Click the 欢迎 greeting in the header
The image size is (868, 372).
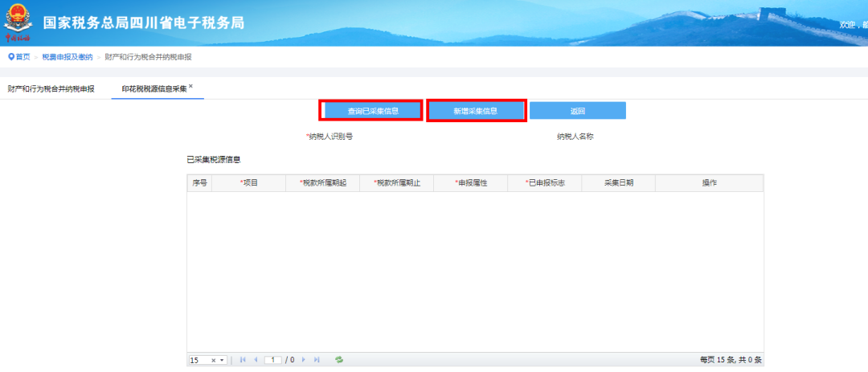coord(847,26)
